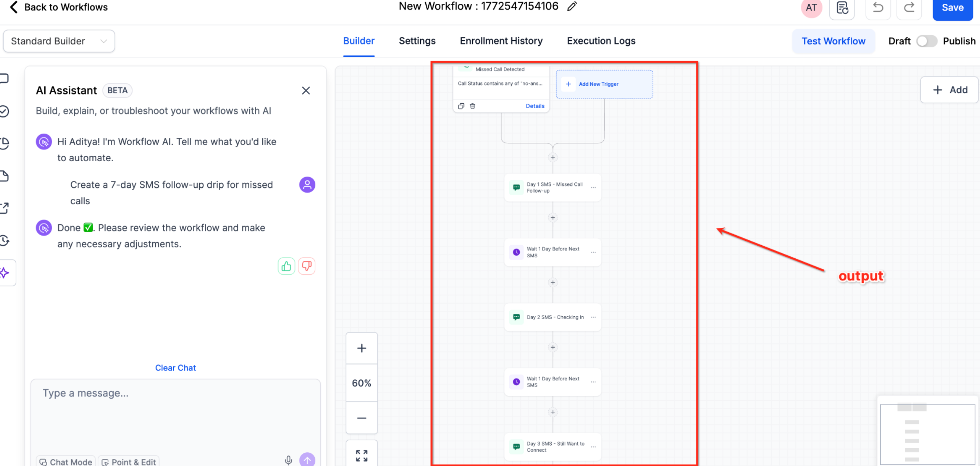Click the redo arrow icon
Screen dimensions: 980x466
click(x=909, y=7)
